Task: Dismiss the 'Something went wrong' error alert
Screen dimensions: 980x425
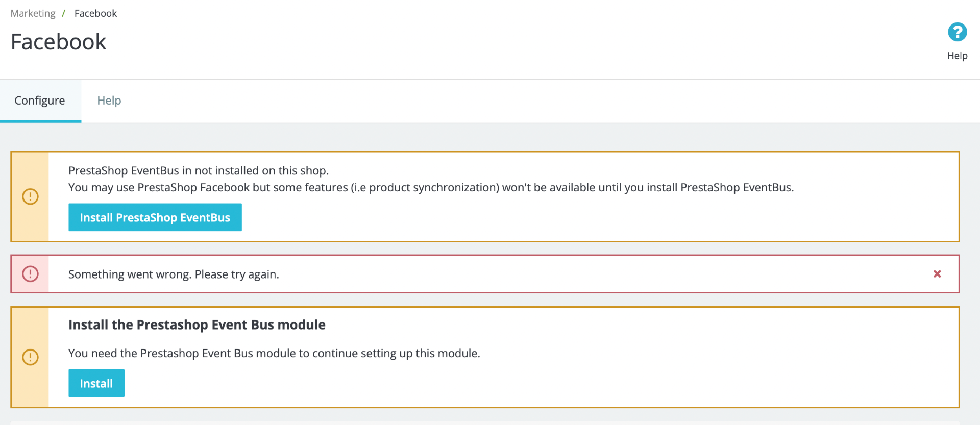Action: 937,274
